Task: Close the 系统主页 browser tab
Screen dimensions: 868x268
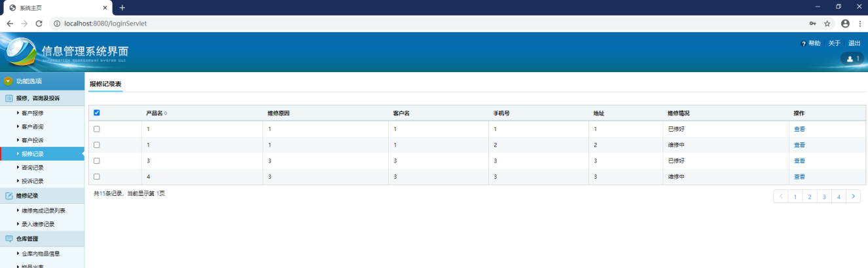Action: click(105, 7)
